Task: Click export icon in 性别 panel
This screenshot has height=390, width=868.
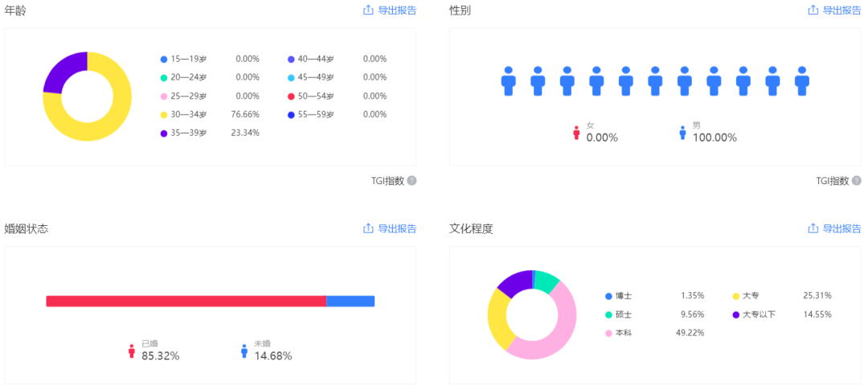Action: 813,10
